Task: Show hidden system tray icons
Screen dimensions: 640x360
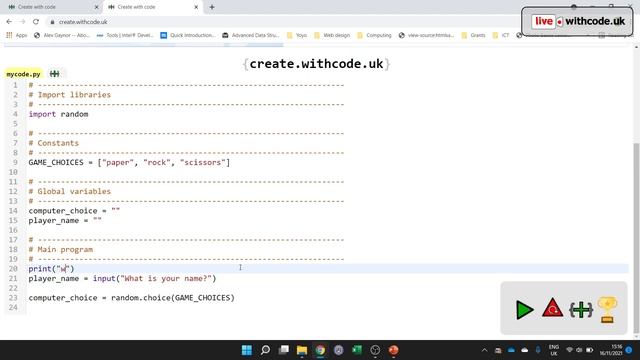Action: pos(484,350)
